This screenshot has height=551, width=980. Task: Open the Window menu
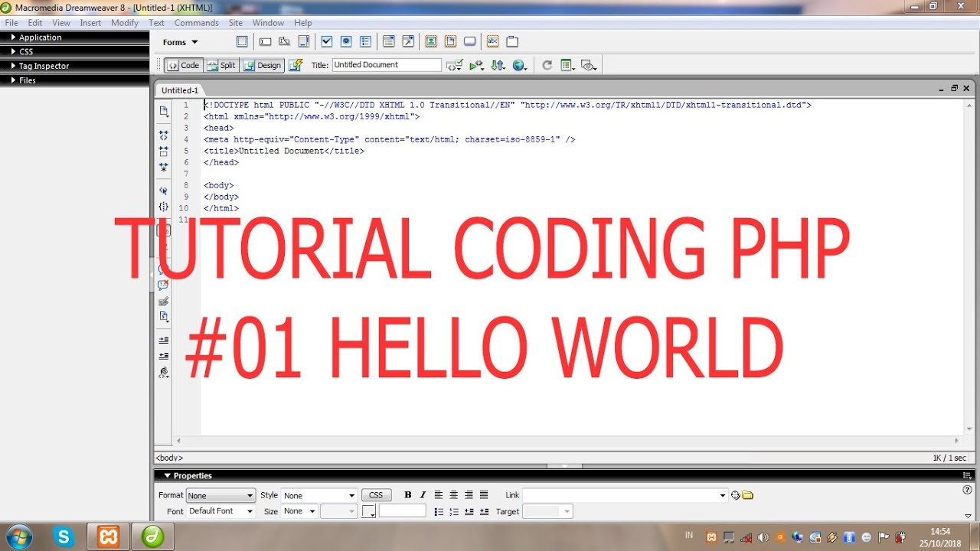268,23
